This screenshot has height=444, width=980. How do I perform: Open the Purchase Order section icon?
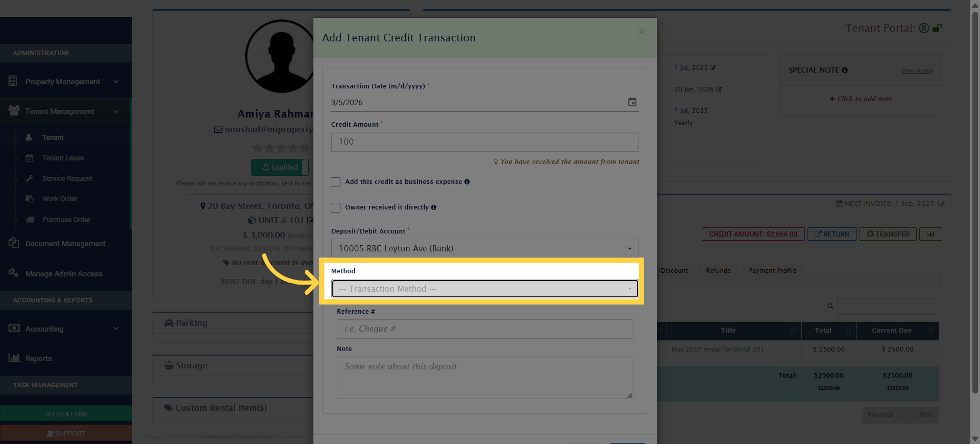click(x=31, y=220)
